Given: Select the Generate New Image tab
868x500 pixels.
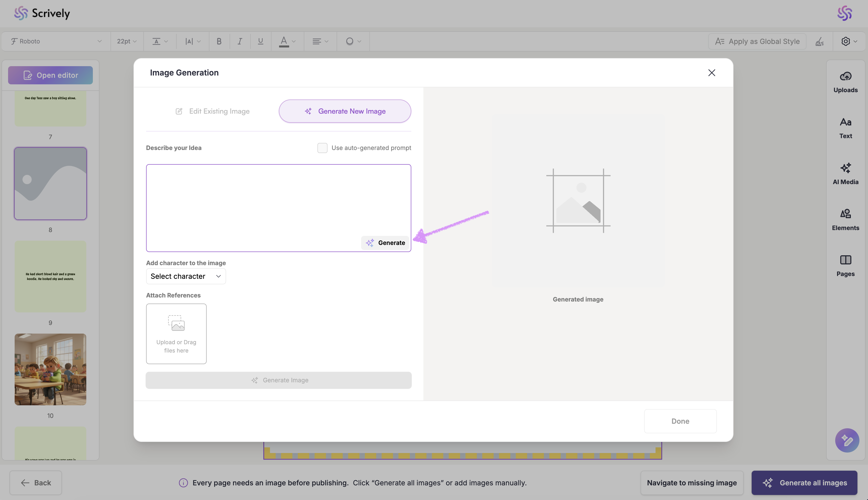Looking at the screenshot, I should [344, 111].
